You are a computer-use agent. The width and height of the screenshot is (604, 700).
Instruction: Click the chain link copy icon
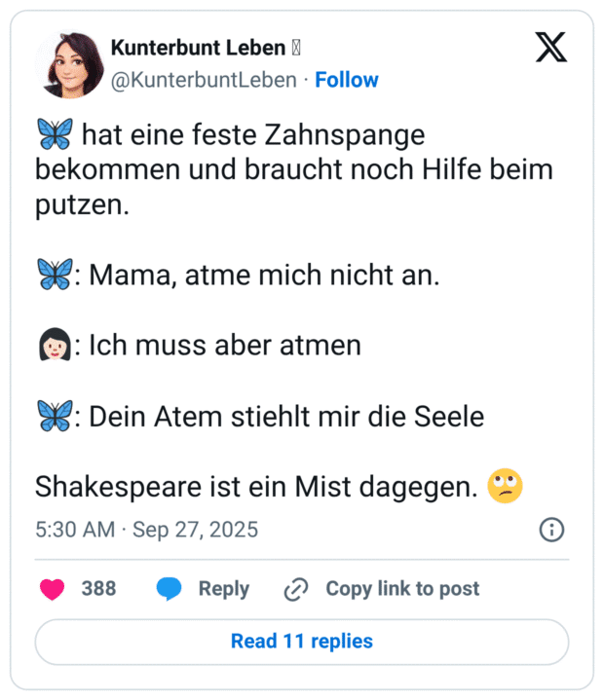tap(295, 589)
